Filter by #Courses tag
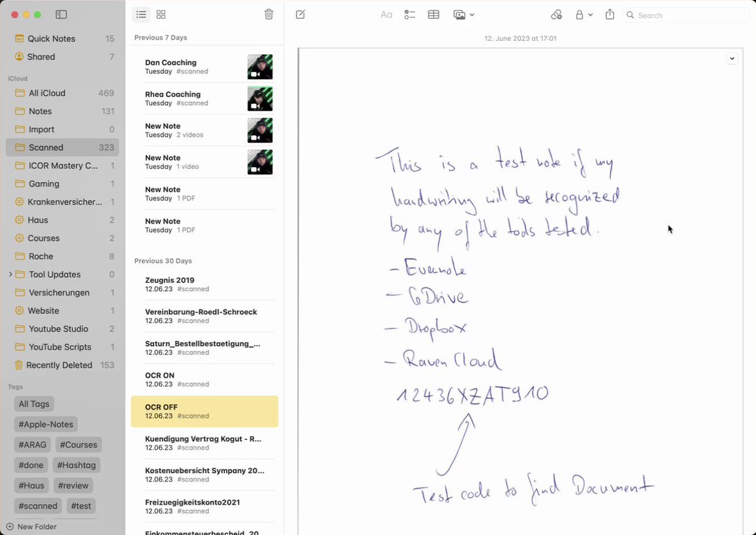 tap(78, 444)
